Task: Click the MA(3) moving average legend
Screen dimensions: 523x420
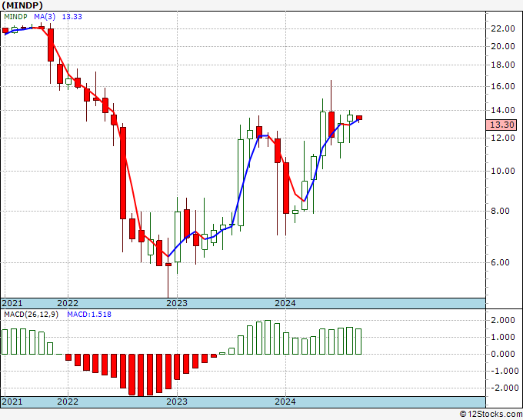Action: click(x=45, y=17)
